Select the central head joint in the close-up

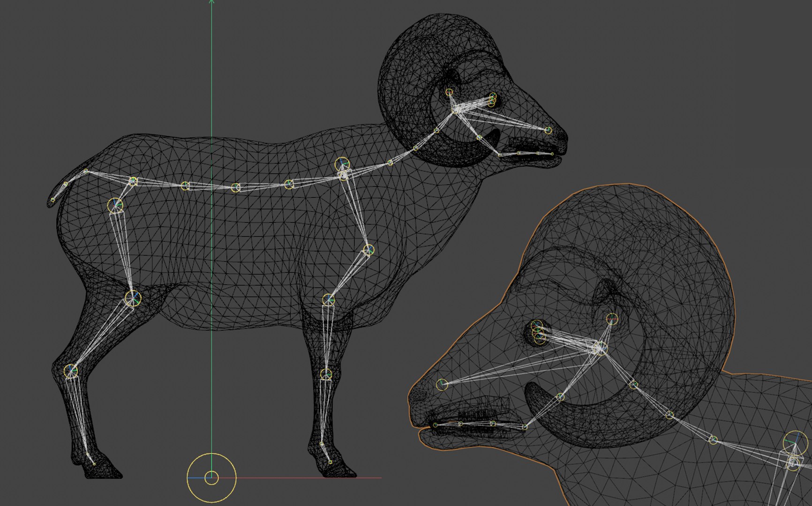tap(600, 349)
